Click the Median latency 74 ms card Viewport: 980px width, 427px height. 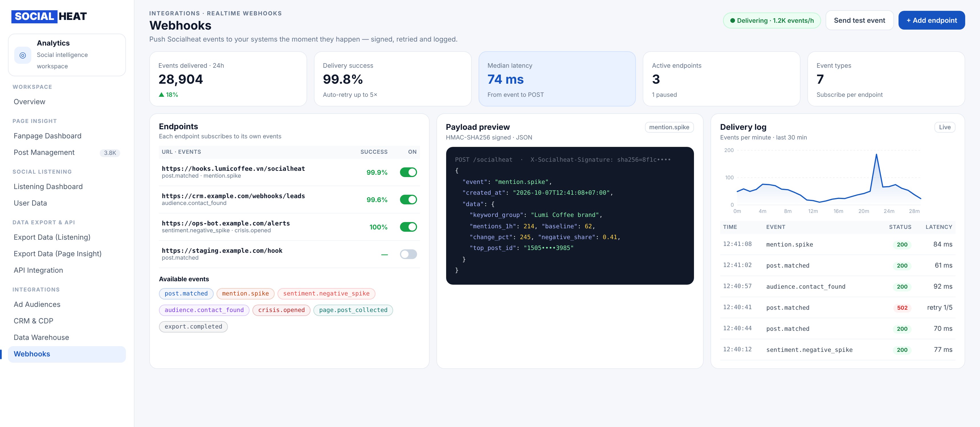click(x=557, y=79)
